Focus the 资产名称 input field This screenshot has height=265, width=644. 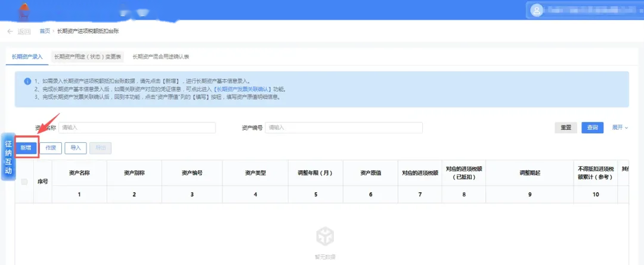[x=137, y=127]
